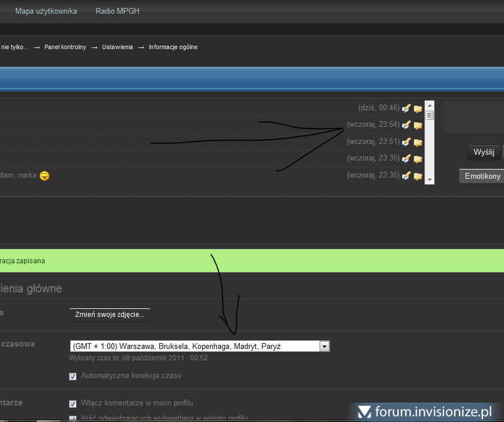The height and width of the screenshot is (422, 504).
Task: Uncheck "Włącz komentarze w moim profilu"
Action: pos(72,404)
